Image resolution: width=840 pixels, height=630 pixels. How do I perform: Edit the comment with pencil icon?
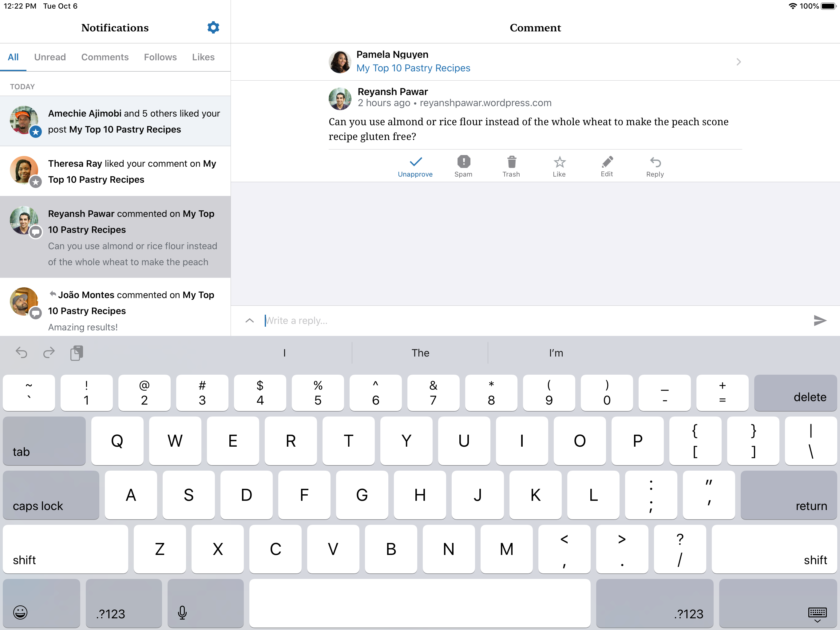click(x=607, y=166)
